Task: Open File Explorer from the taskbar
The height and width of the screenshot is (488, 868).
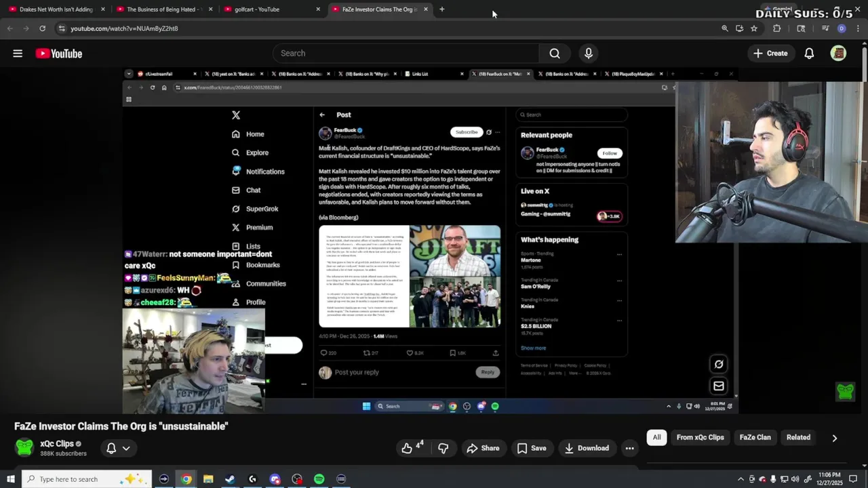Action: (208, 479)
